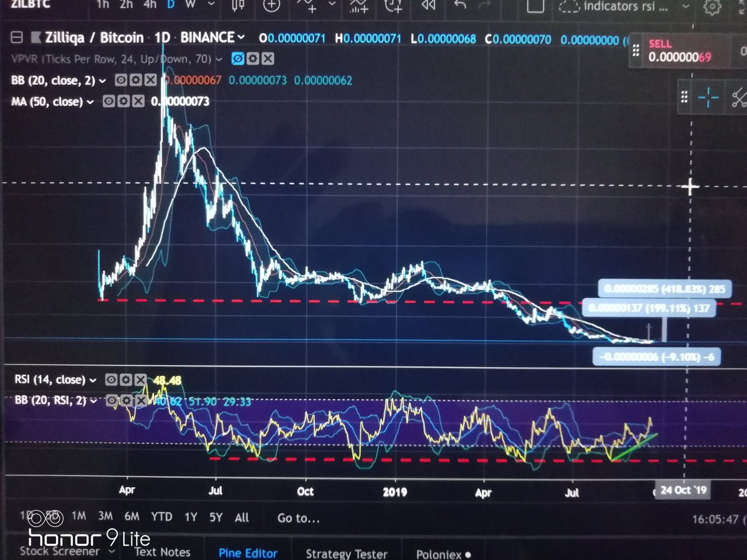Show the hidden VPVR indicator via eye icon
The image size is (747, 560).
click(237, 60)
